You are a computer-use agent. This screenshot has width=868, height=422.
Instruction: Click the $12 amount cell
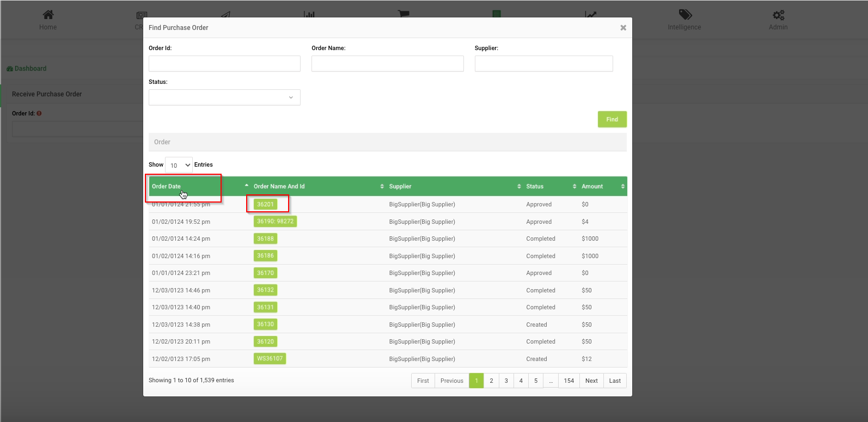pos(586,359)
